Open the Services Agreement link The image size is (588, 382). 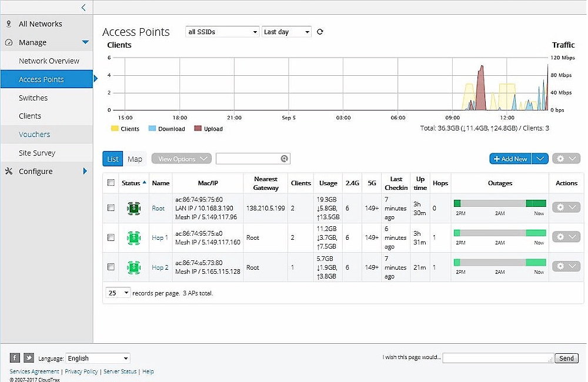pyautogui.click(x=34, y=371)
